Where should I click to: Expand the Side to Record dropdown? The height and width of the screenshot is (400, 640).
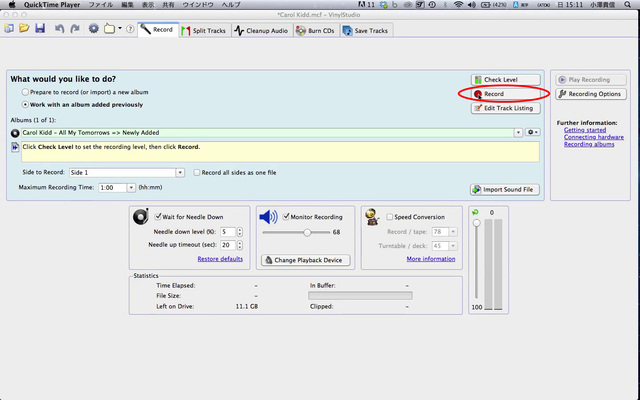(x=180, y=172)
